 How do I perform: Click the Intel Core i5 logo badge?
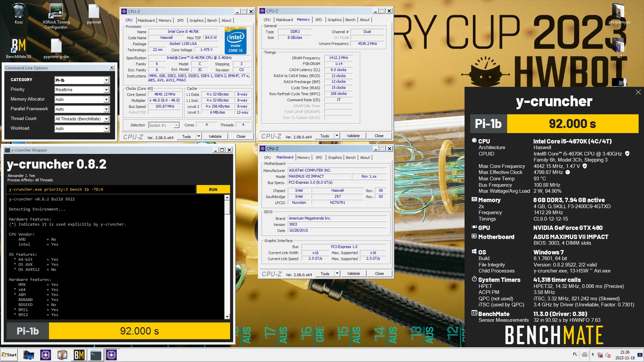[235, 41]
